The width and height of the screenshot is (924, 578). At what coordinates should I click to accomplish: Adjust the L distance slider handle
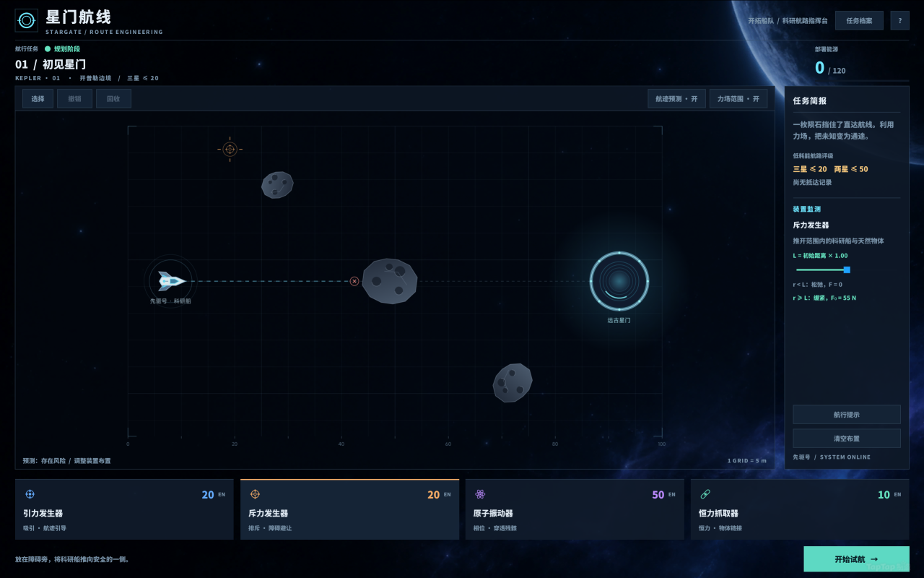(847, 269)
